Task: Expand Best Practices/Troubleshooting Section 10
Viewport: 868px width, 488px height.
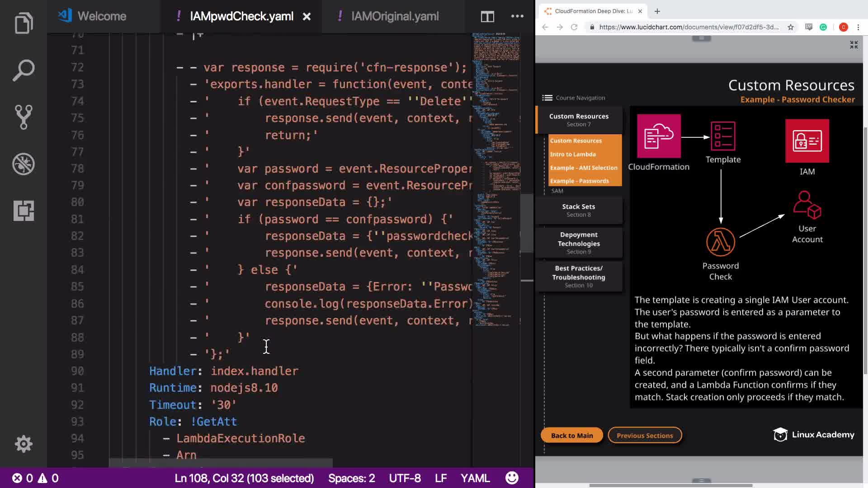Action: click(578, 276)
